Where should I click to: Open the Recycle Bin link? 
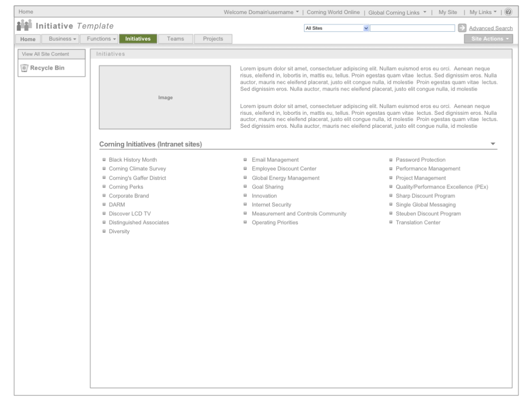[47, 68]
